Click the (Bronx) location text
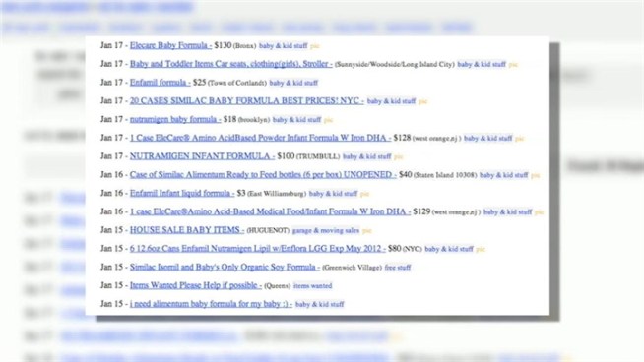The height and width of the screenshot is (362, 644). click(245, 46)
